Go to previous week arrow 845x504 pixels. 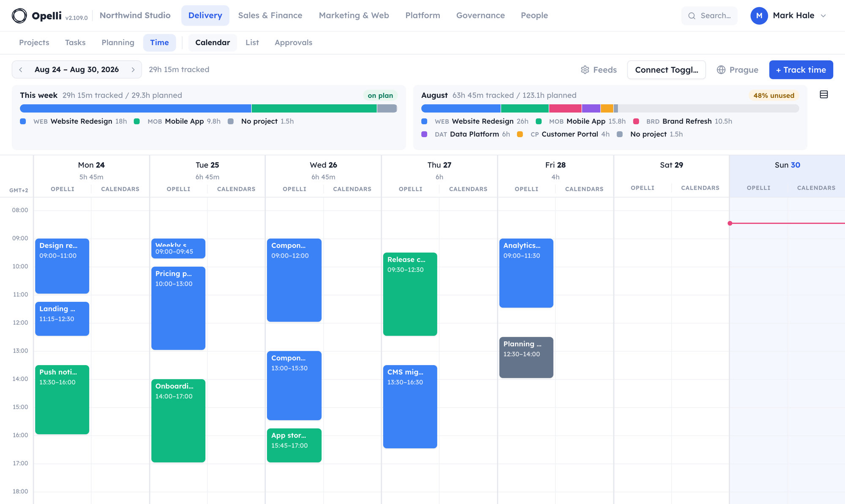21,70
